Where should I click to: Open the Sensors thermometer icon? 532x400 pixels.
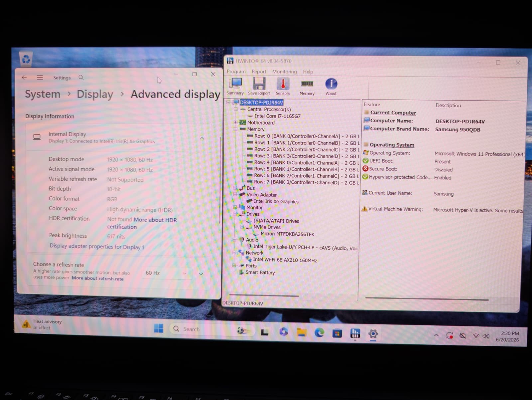[283, 86]
